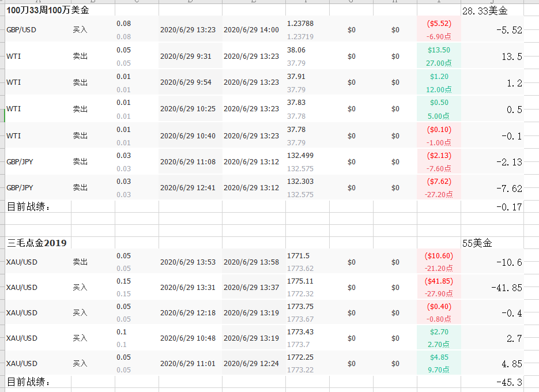Click the first GBP/JPY symbol cell
This screenshot has height=392, width=539.
[x=20, y=161]
